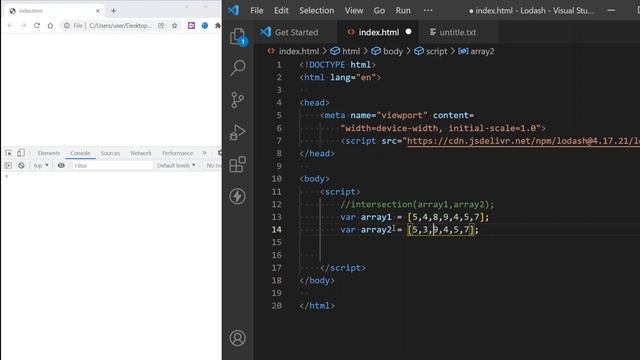This screenshot has height=360, width=640.
Task: Open the Go menu
Action: 379,11
